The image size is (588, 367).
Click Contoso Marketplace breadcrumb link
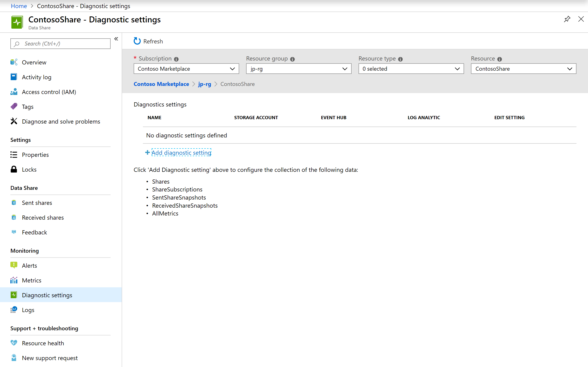pos(161,84)
